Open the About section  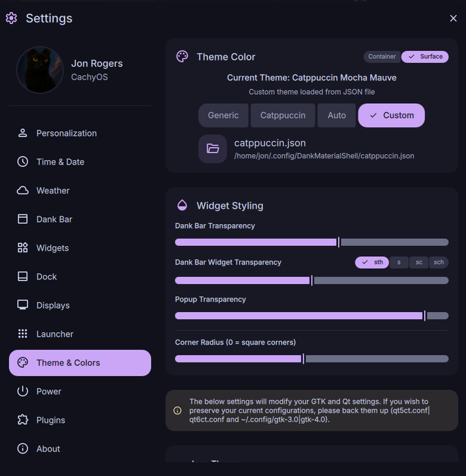click(48, 449)
